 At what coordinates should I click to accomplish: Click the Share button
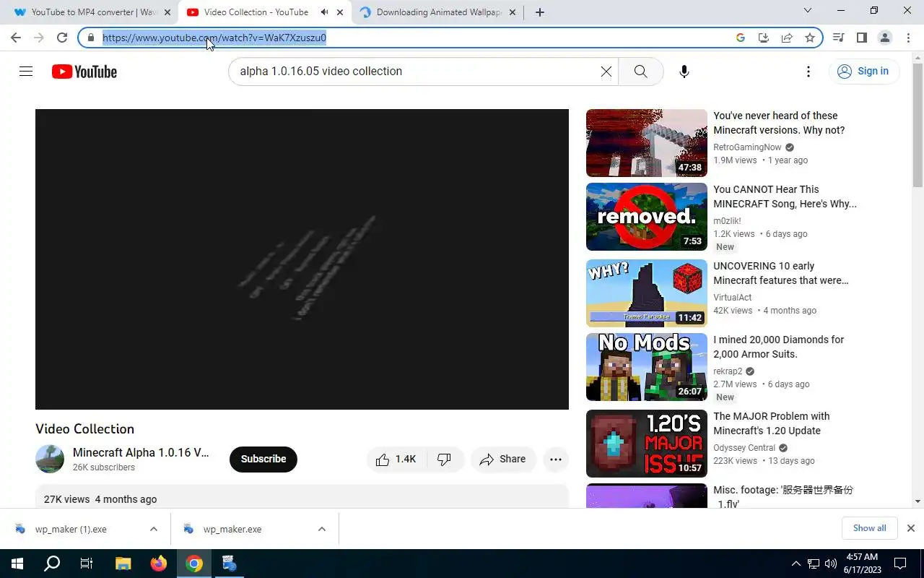(503, 459)
